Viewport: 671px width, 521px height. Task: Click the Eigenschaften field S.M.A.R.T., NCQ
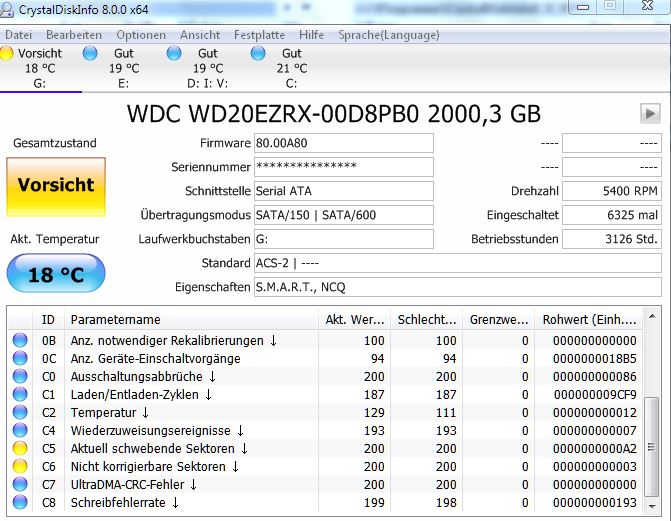tap(458, 287)
